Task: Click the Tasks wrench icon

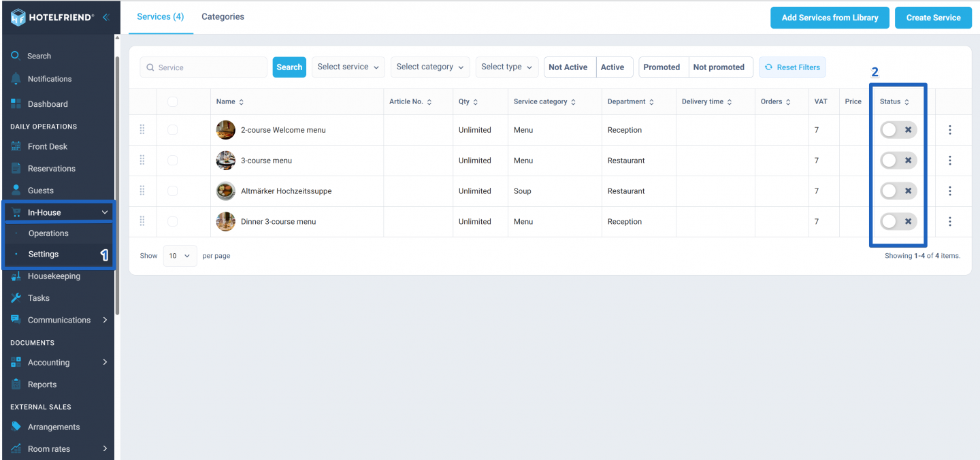Action: coord(16,298)
